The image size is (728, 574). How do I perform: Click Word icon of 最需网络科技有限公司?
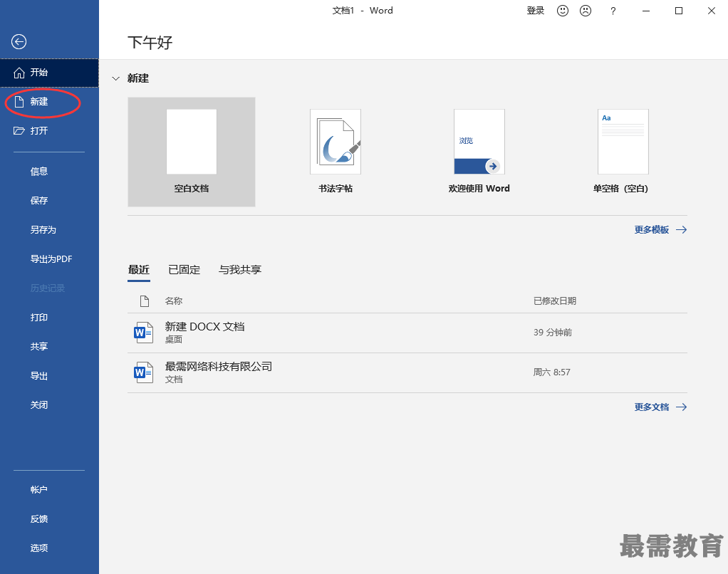point(143,372)
